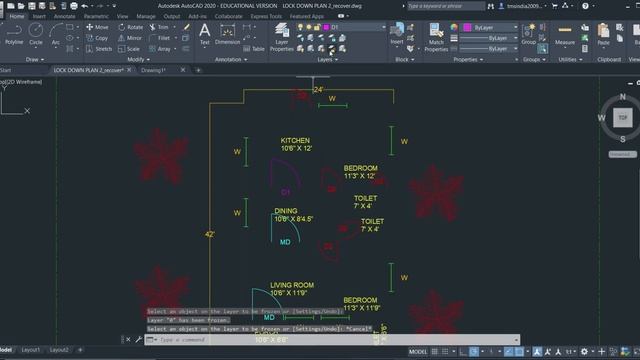Expand the Properties panel
This screenshot has height=360, width=640.
click(468, 60)
